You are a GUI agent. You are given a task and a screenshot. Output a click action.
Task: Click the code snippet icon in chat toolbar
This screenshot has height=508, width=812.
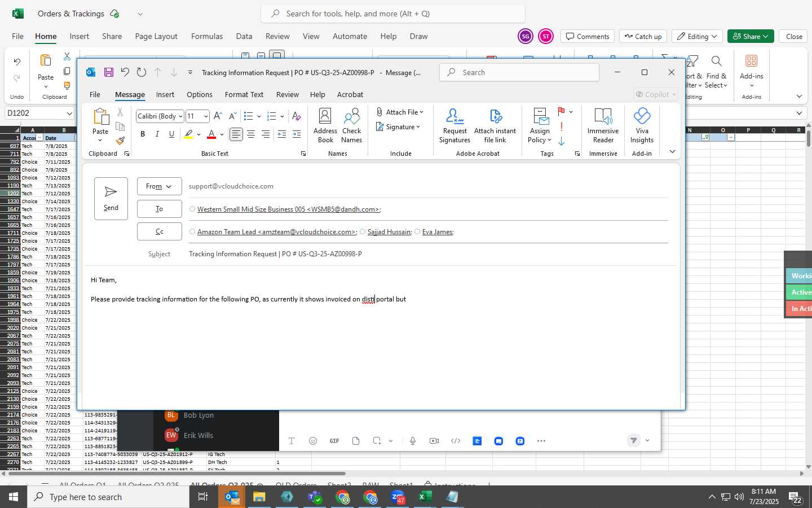click(456, 441)
